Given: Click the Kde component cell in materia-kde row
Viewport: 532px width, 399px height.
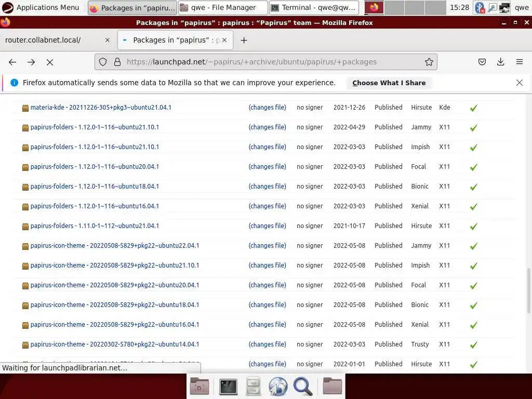Looking at the screenshot, I should 445,108.
